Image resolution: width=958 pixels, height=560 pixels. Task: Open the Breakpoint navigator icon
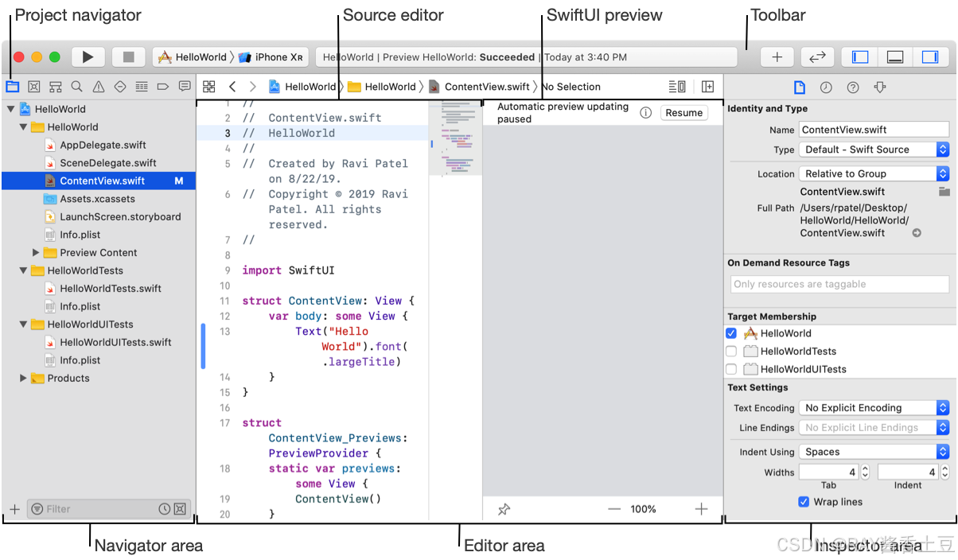(163, 87)
